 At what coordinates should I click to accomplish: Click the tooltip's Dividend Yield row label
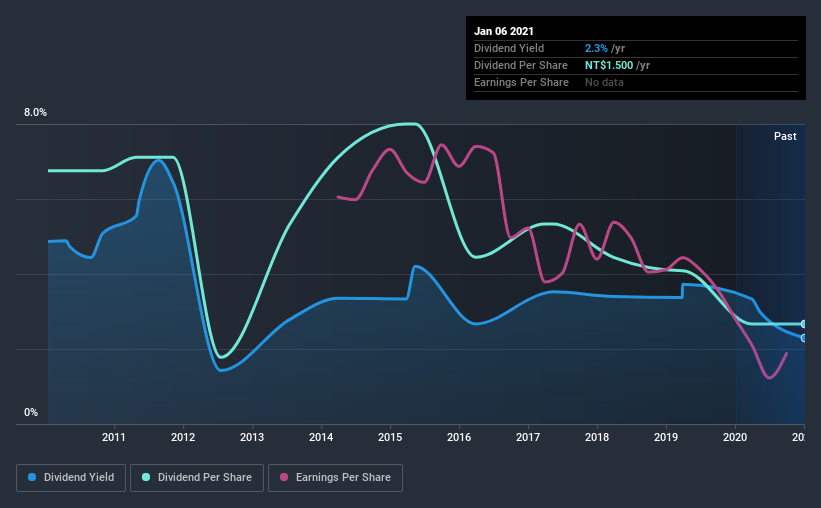coord(509,48)
